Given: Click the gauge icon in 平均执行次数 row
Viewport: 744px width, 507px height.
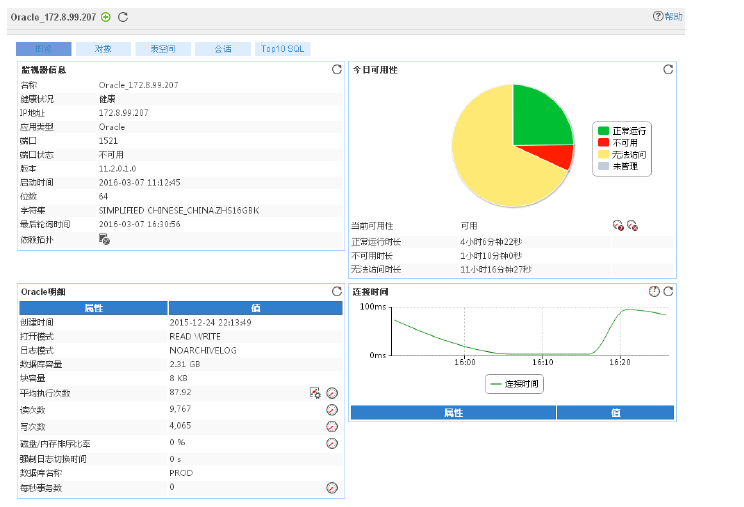Looking at the screenshot, I should point(332,393).
